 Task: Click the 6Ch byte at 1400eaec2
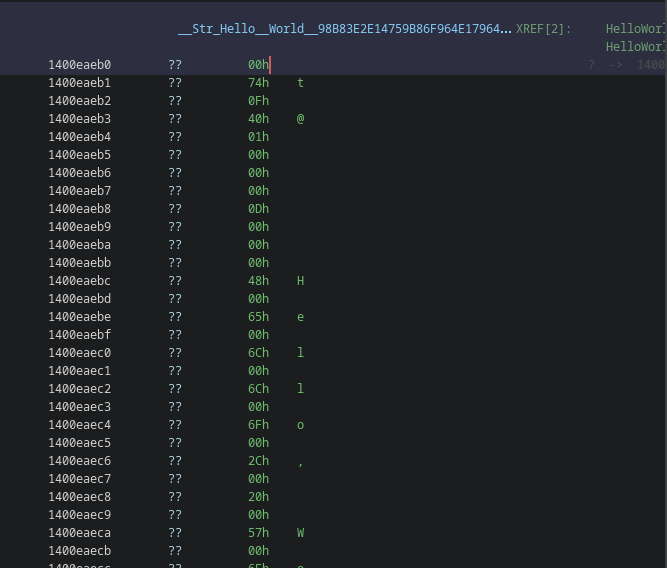[259, 389]
